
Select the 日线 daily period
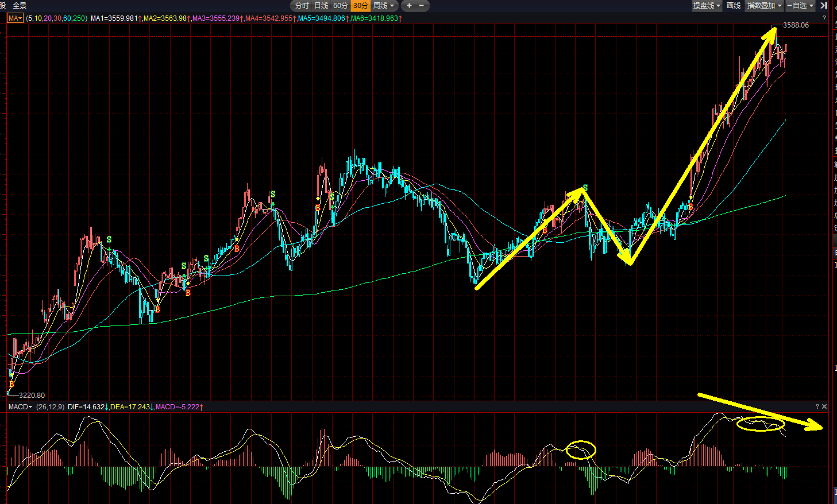321,6
